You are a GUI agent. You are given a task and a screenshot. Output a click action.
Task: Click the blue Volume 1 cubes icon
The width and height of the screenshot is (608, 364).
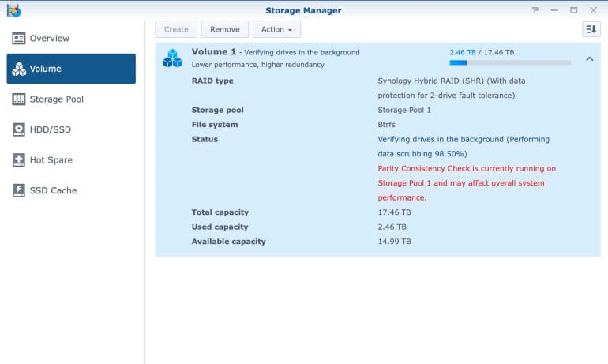[x=173, y=58]
